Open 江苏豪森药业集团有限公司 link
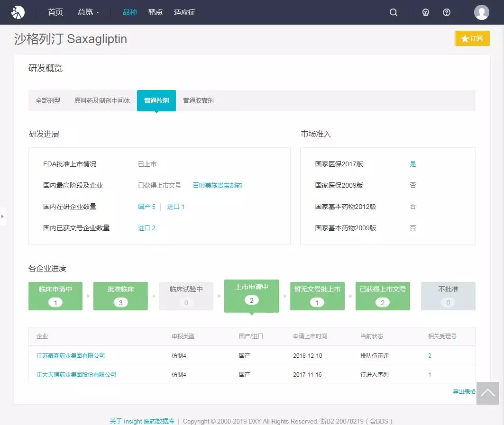 click(x=71, y=356)
